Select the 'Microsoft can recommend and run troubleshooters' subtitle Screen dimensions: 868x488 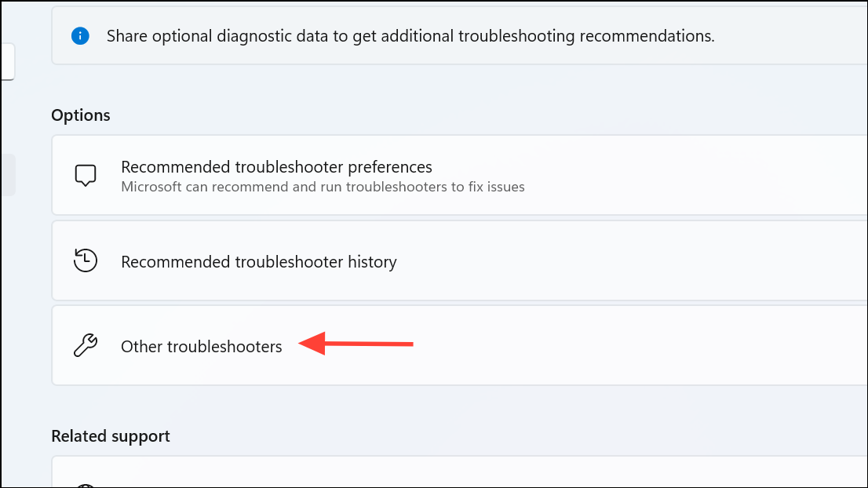click(x=323, y=187)
